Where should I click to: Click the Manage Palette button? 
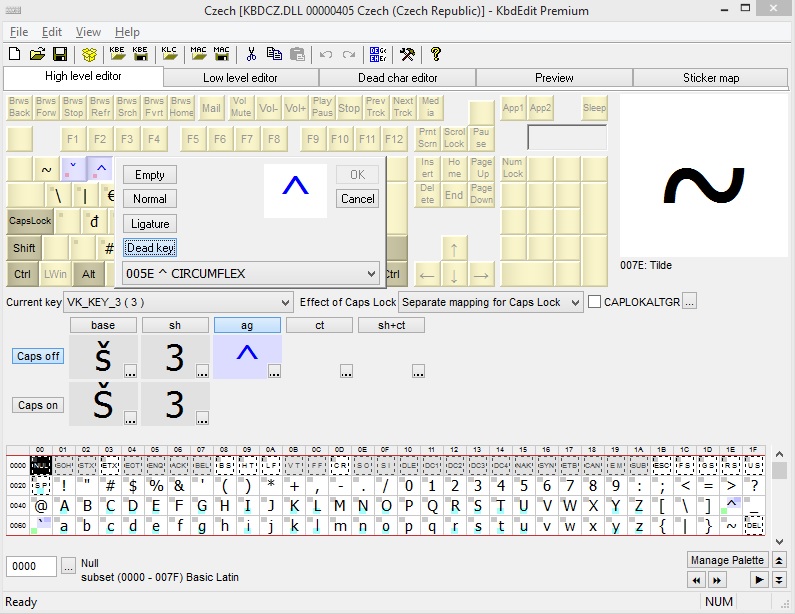(727, 560)
